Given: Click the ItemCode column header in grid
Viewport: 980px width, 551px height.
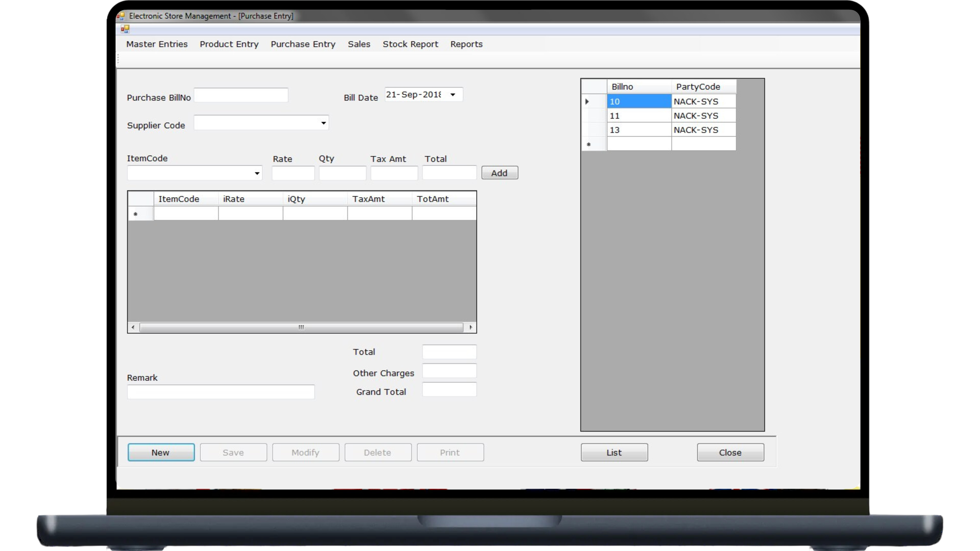Looking at the screenshot, I should 186,199.
